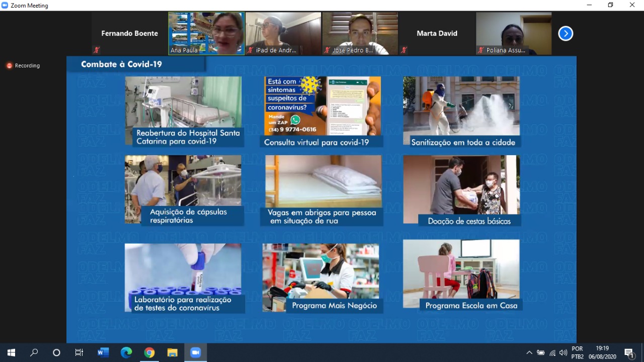
Task: Click the volume speaker tray icon
Action: click(x=563, y=353)
